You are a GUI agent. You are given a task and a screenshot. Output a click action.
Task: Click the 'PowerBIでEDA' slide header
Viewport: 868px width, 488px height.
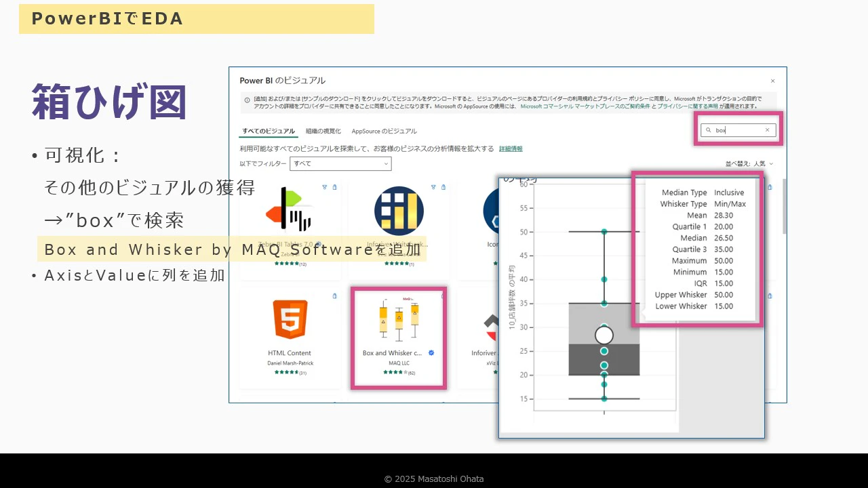(107, 19)
